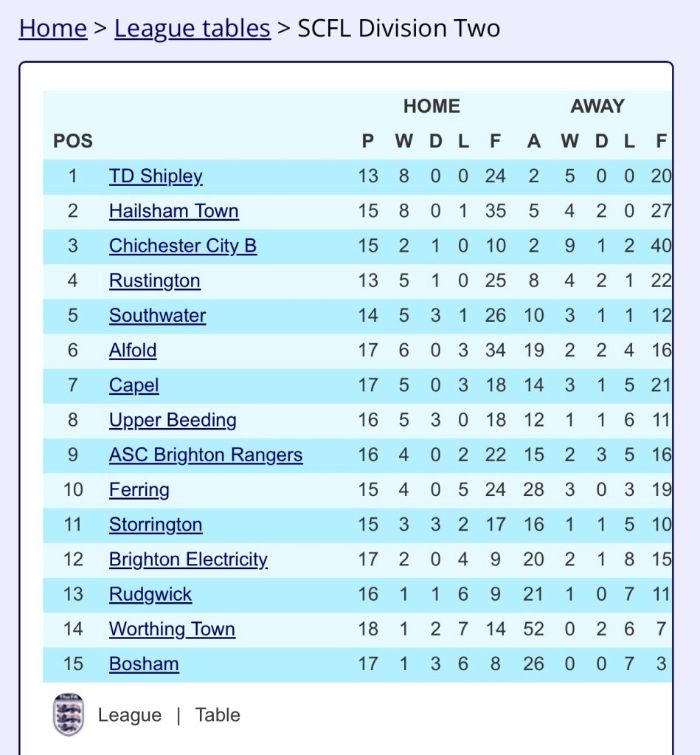Open the Alfold team link

(x=133, y=350)
